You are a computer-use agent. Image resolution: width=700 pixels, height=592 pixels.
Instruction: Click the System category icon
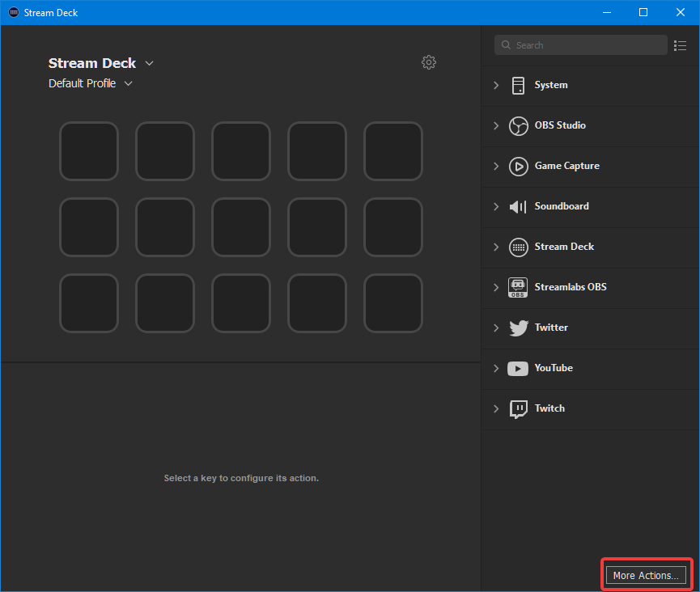[518, 85]
